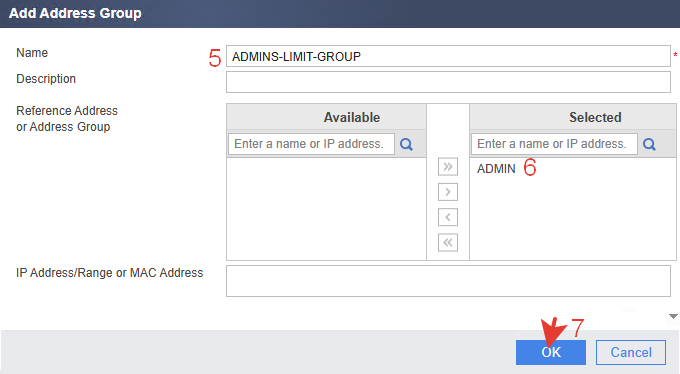
Task: Click the Name field containing ADMINS-LIMIT-GROUP
Action: (448, 56)
